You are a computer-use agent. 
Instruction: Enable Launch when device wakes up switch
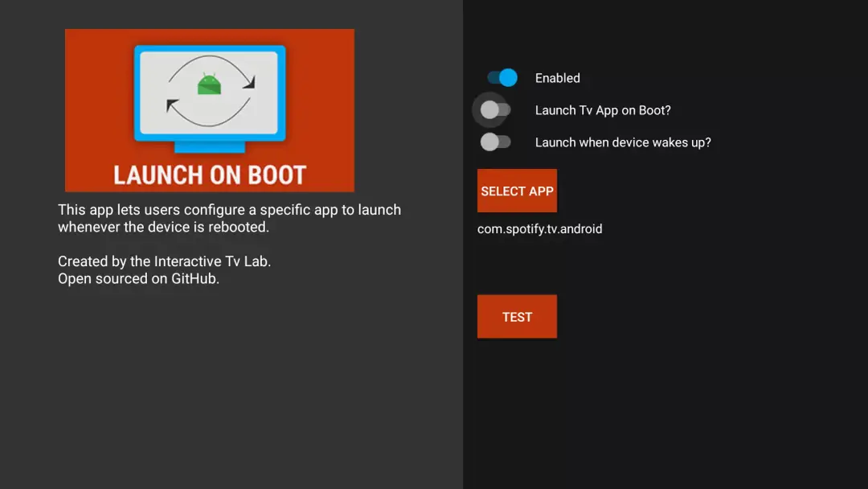[x=495, y=142]
